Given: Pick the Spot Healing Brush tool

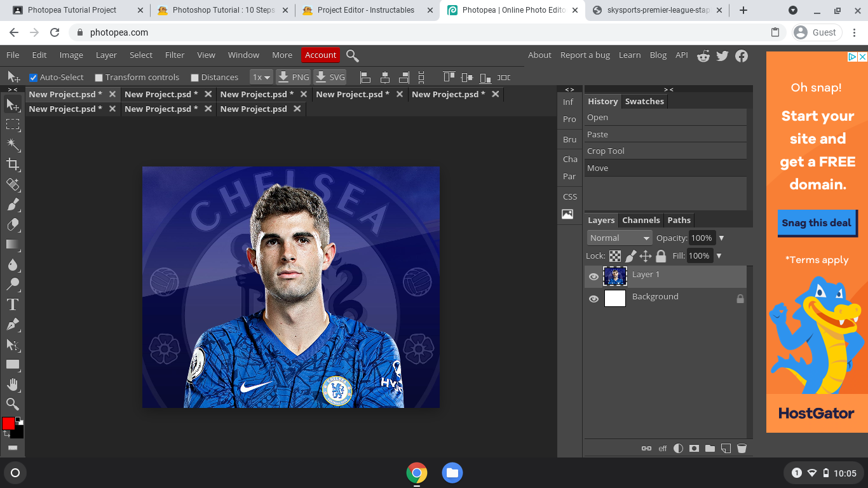Looking at the screenshot, I should click(13, 185).
